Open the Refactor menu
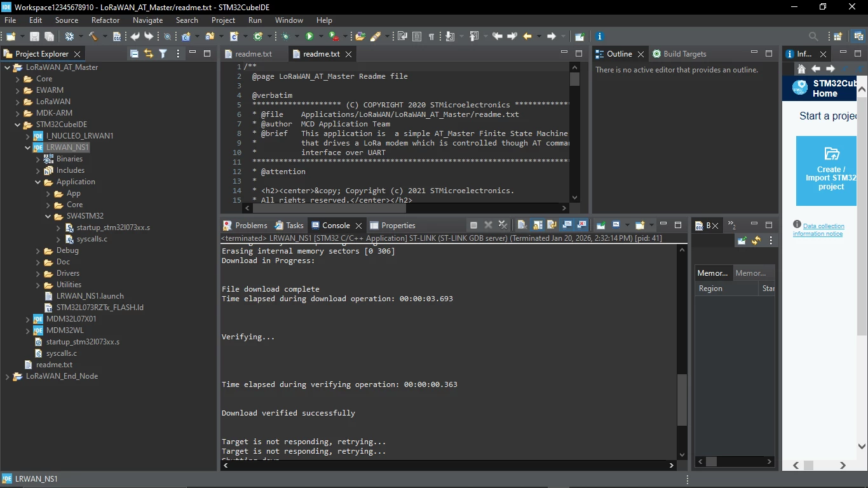The width and height of the screenshot is (868, 488). point(105,20)
